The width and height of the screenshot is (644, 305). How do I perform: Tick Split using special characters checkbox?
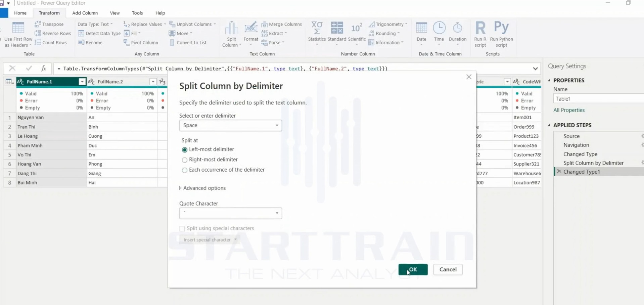click(182, 228)
